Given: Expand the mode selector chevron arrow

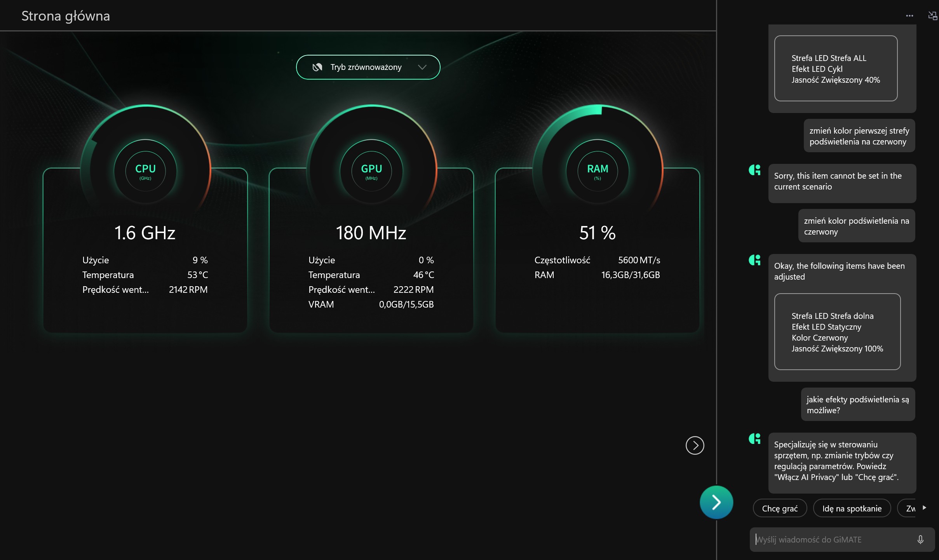Looking at the screenshot, I should pos(422,67).
